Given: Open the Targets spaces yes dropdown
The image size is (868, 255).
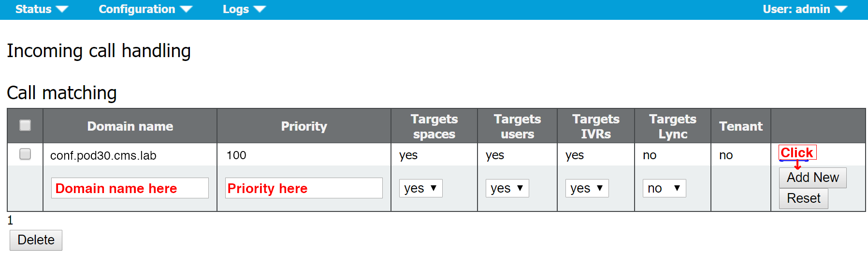Looking at the screenshot, I should click(420, 188).
